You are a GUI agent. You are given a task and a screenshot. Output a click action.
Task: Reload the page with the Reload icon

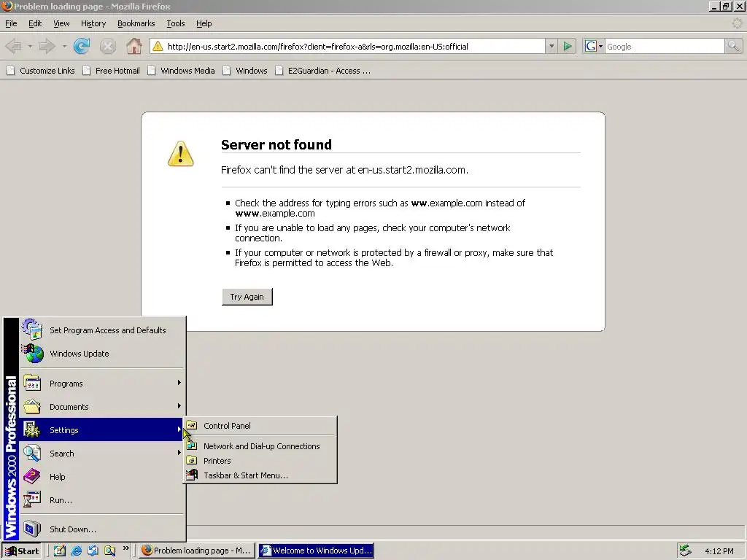(x=82, y=46)
